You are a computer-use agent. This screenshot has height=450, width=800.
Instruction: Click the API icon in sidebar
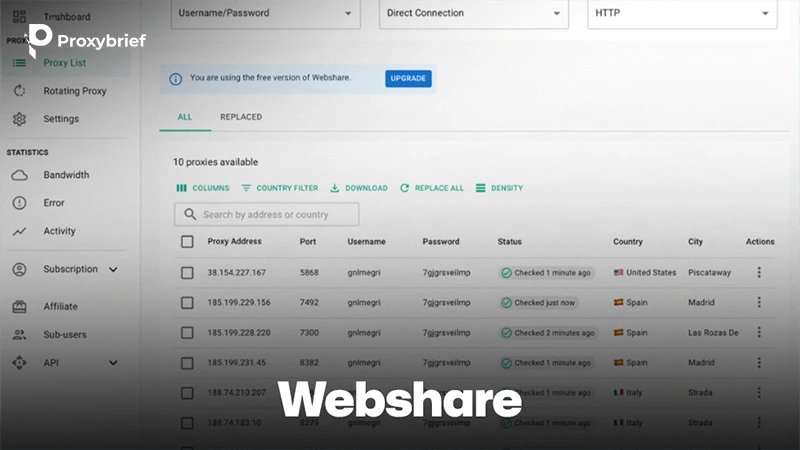coord(19,363)
